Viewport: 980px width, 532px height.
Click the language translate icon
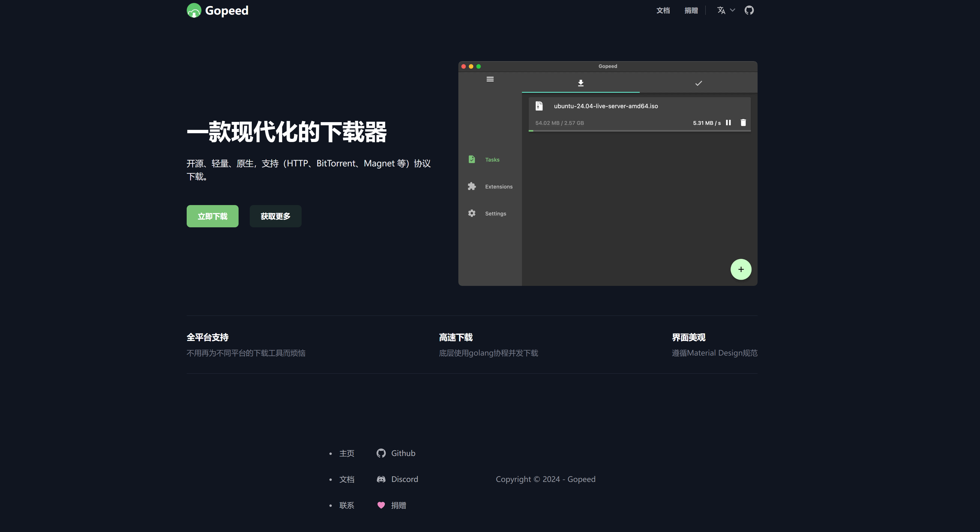(721, 10)
